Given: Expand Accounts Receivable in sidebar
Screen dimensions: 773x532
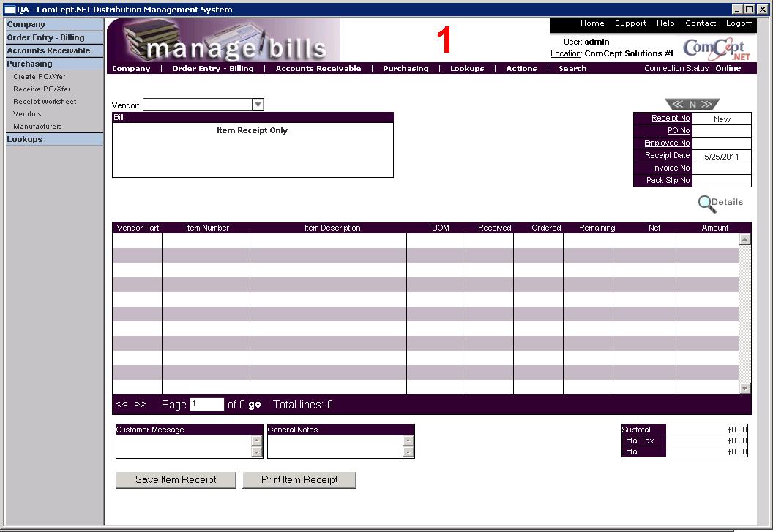Looking at the screenshot, I should point(48,50).
